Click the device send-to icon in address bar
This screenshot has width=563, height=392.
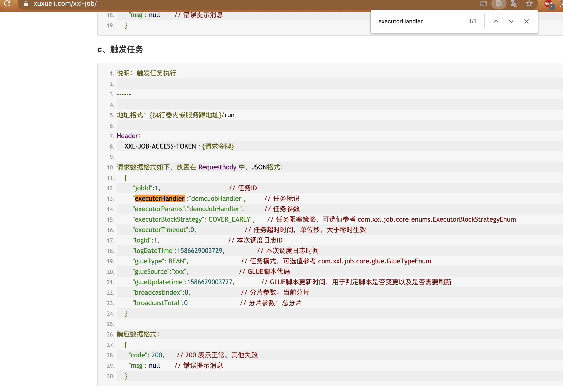pos(483,3)
